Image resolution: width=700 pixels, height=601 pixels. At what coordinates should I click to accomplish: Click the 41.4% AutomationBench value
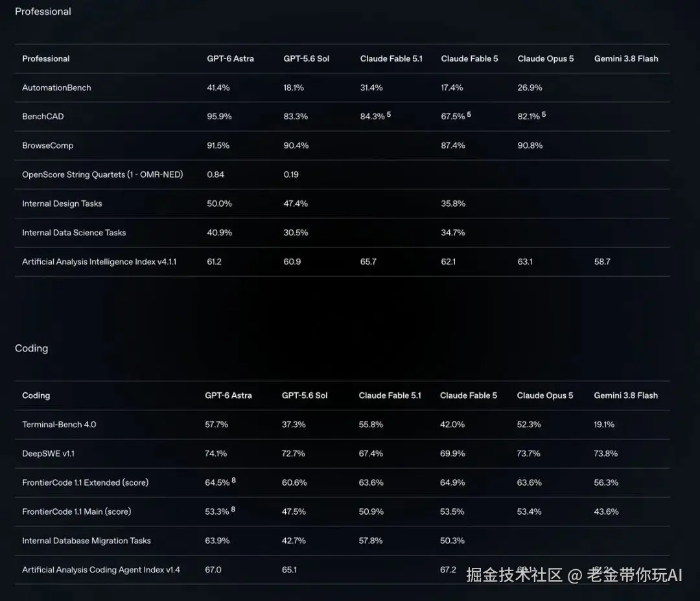(218, 88)
